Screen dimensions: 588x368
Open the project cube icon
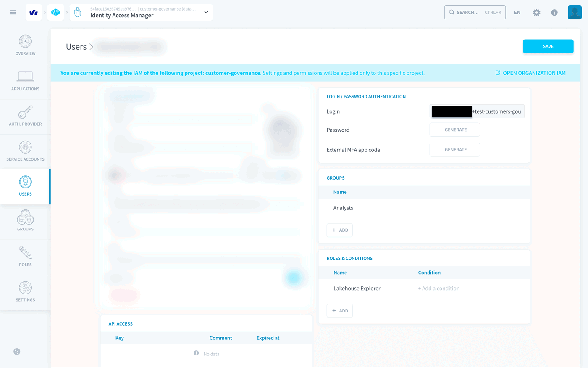point(55,13)
